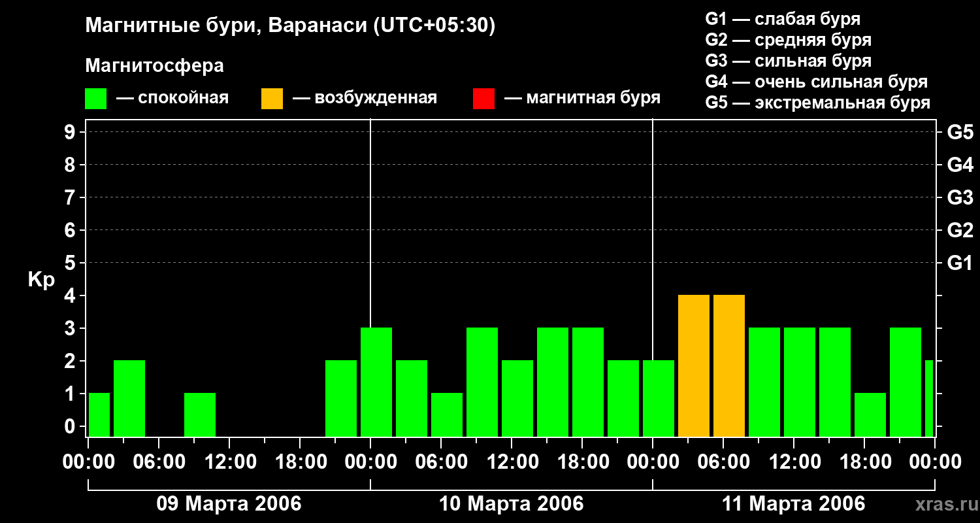Screen dimensions: 980x523
Task: Select the '09 Марта 2006' date label
Action: click(x=229, y=504)
